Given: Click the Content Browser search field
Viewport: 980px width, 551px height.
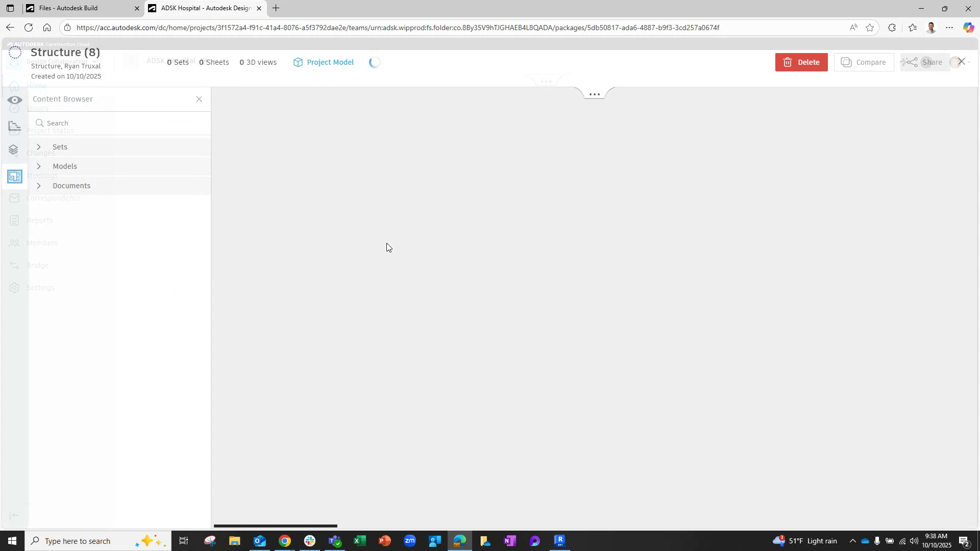Looking at the screenshot, I should click(119, 123).
